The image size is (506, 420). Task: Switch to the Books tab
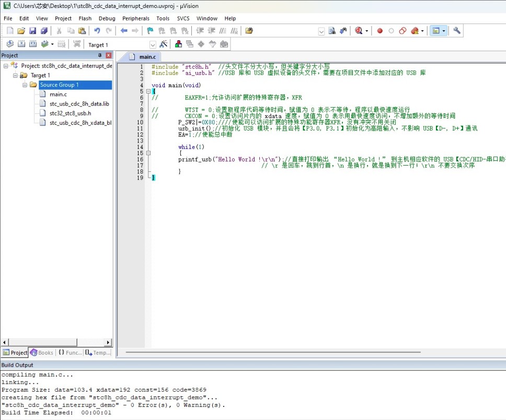[42, 353]
